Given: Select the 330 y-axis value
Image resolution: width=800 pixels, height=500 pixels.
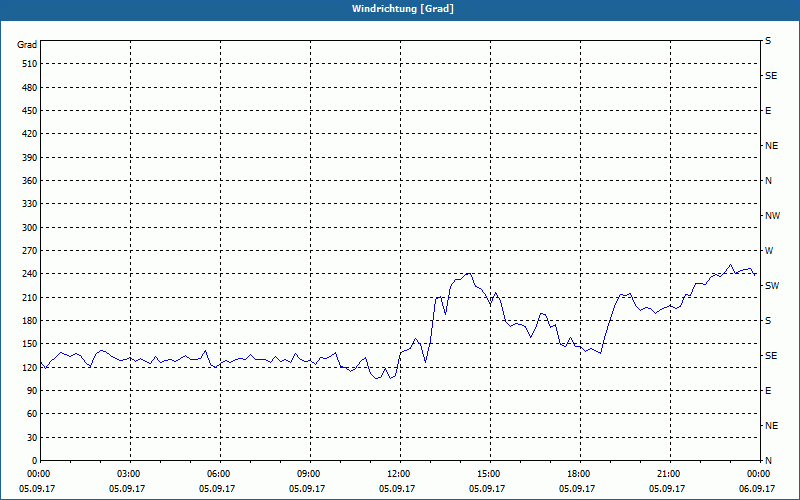Looking at the screenshot, I should click(30, 204).
